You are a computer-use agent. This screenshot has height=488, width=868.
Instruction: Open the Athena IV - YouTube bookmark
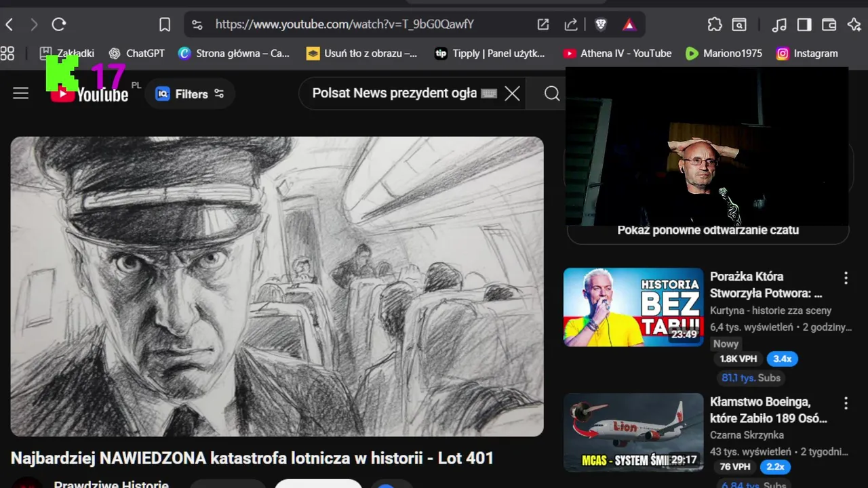617,54
